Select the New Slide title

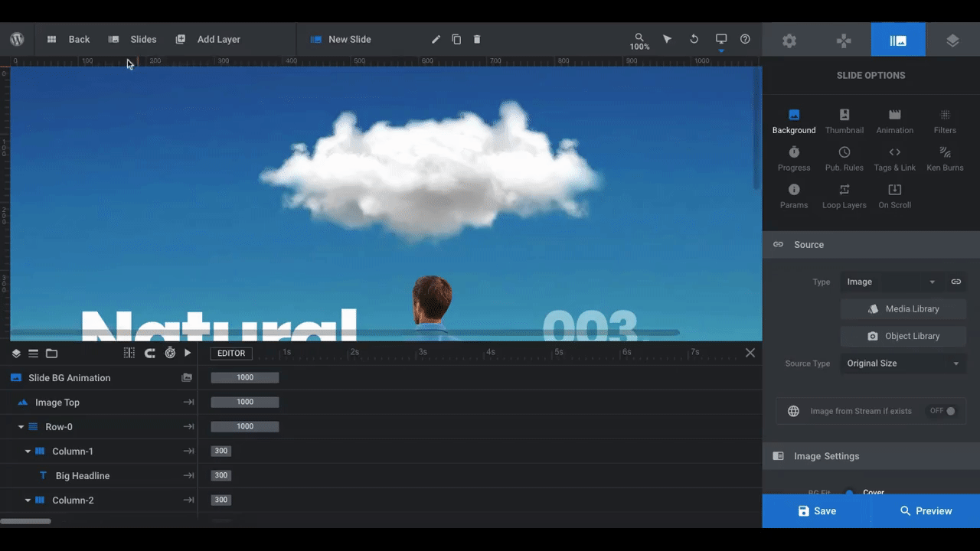349,39
